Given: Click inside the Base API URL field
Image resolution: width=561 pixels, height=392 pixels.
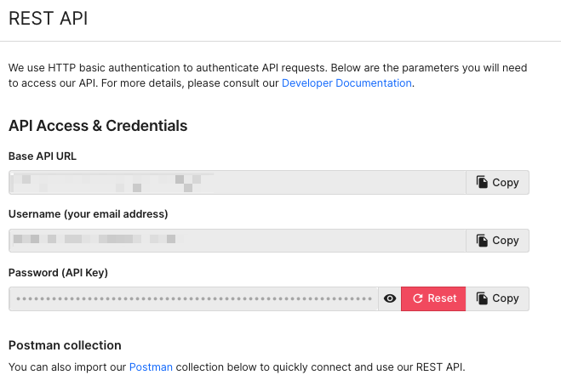Looking at the screenshot, I should [x=238, y=182].
